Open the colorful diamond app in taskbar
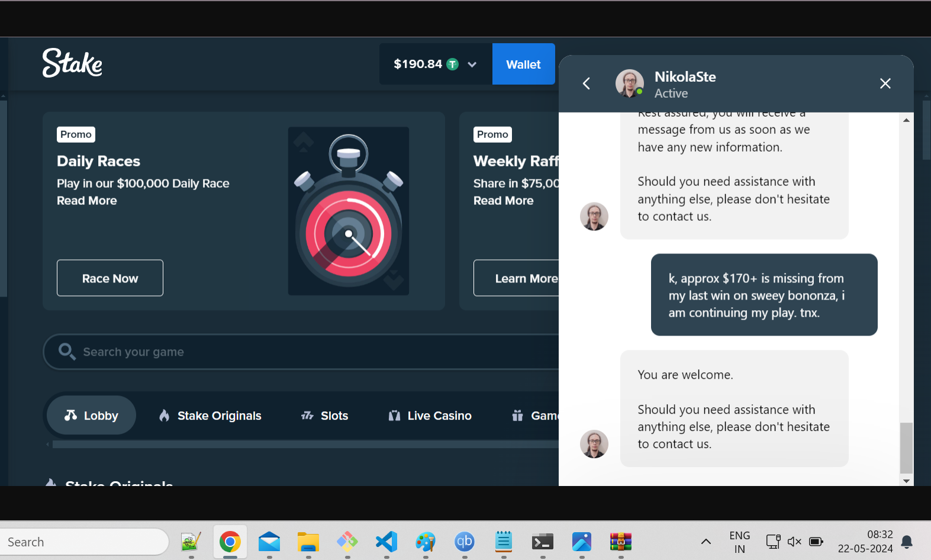The height and width of the screenshot is (560, 931). (347, 541)
